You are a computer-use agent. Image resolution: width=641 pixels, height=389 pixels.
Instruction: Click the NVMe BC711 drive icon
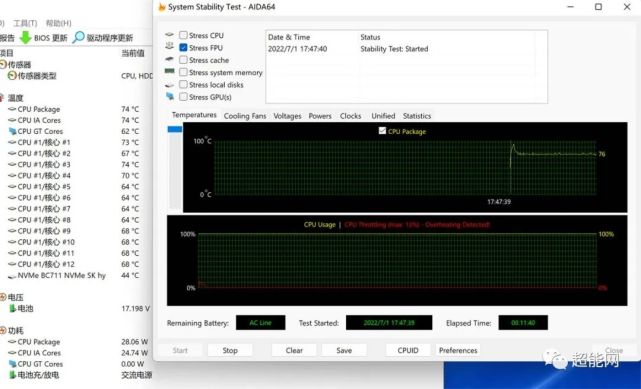[12, 276]
